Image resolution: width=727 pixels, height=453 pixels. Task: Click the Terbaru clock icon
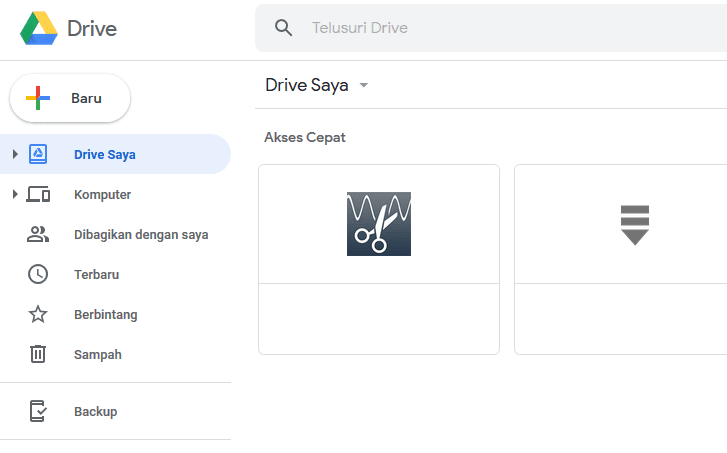click(38, 274)
